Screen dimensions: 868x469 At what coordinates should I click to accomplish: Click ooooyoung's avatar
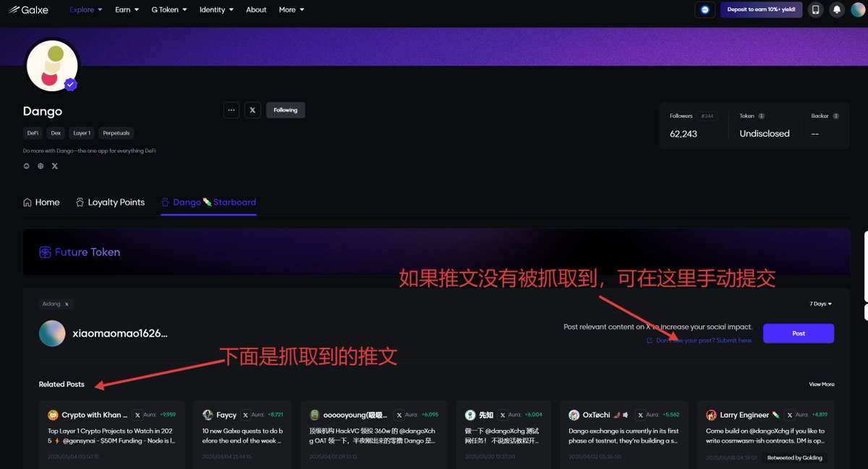315,415
